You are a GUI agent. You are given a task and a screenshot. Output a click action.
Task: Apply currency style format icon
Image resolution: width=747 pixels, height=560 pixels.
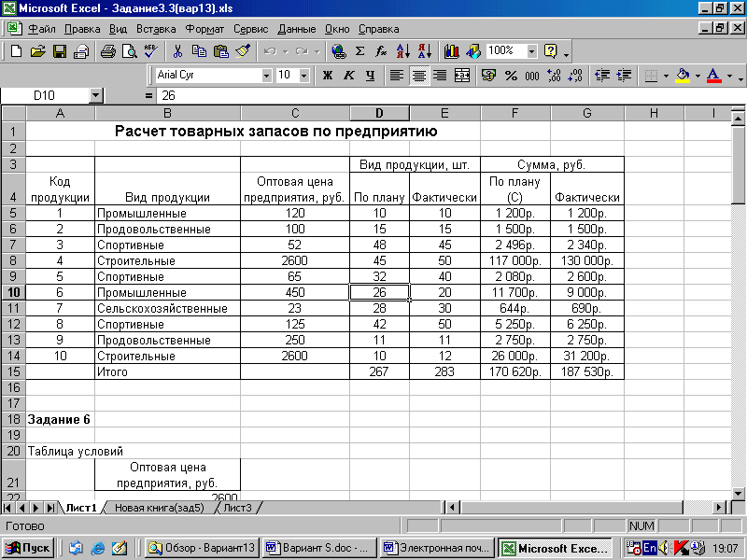click(x=488, y=76)
